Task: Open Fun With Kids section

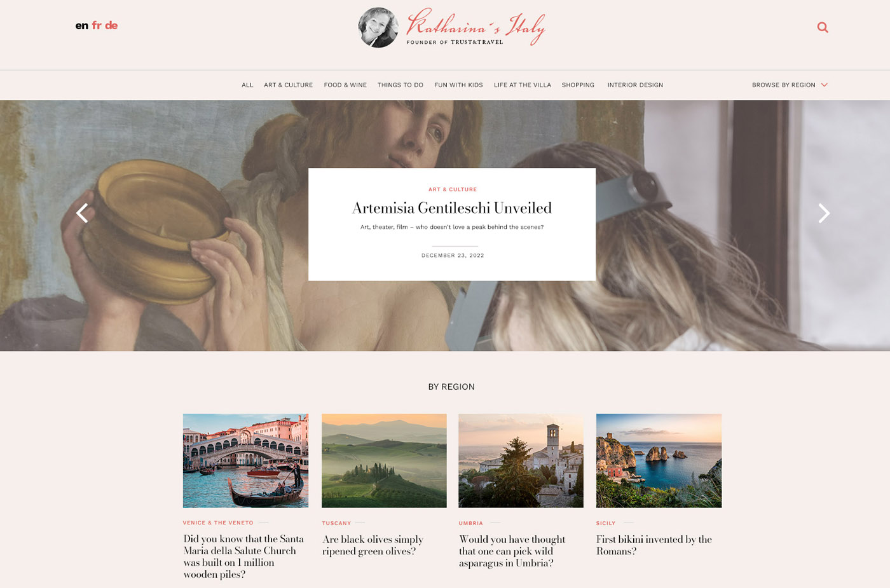Action: point(458,85)
